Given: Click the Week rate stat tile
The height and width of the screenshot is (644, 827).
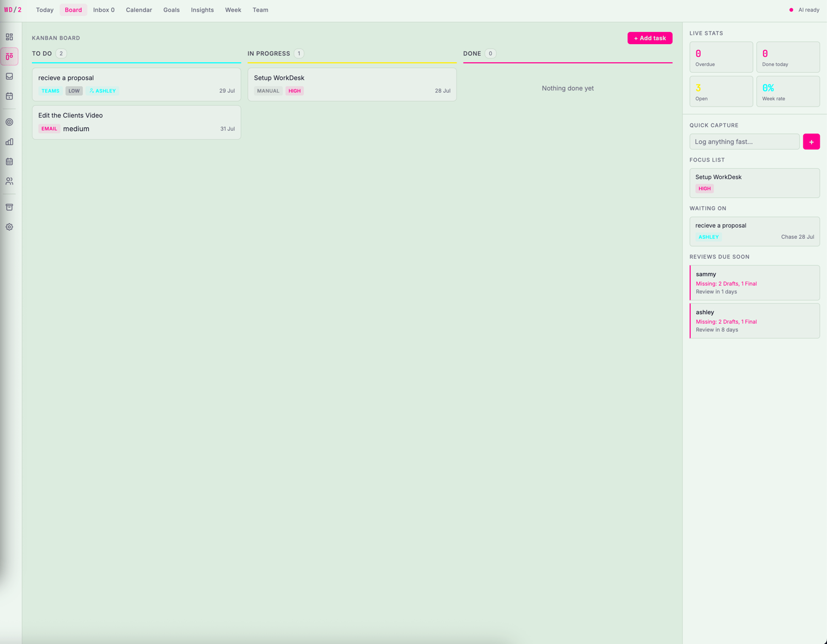Looking at the screenshot, I should click(788, 92).
